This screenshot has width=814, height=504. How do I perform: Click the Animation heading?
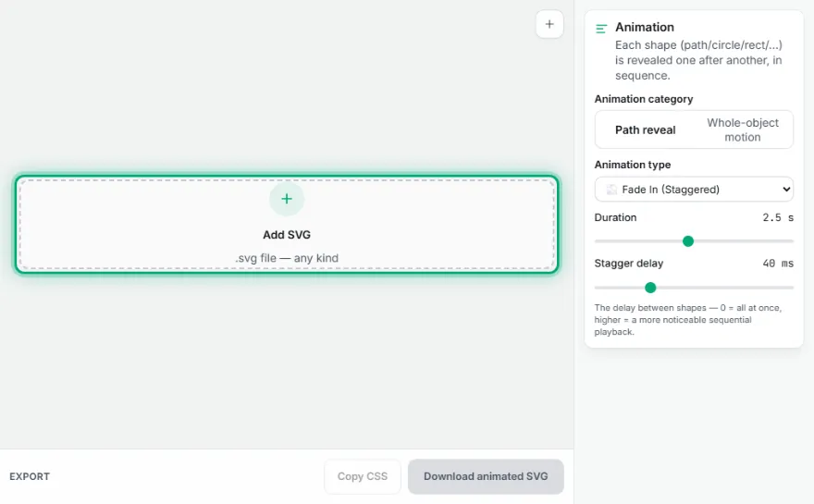(x=644, y=27)
